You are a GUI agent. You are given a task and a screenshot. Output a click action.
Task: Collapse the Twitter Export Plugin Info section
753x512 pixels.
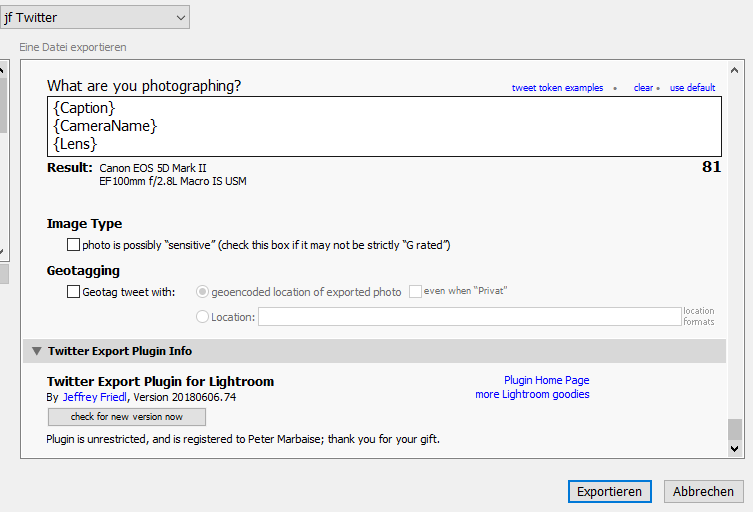pyautogui.click(x=36, y=351)
